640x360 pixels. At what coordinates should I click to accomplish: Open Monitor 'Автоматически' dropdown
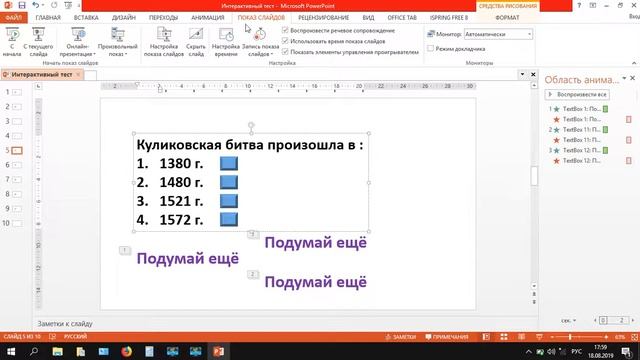tap(498, 34)
